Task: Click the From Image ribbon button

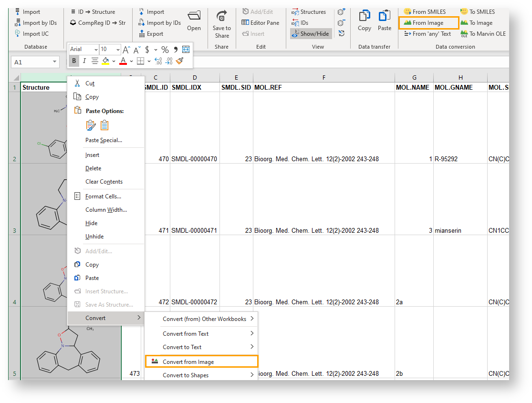Action: 428,23
